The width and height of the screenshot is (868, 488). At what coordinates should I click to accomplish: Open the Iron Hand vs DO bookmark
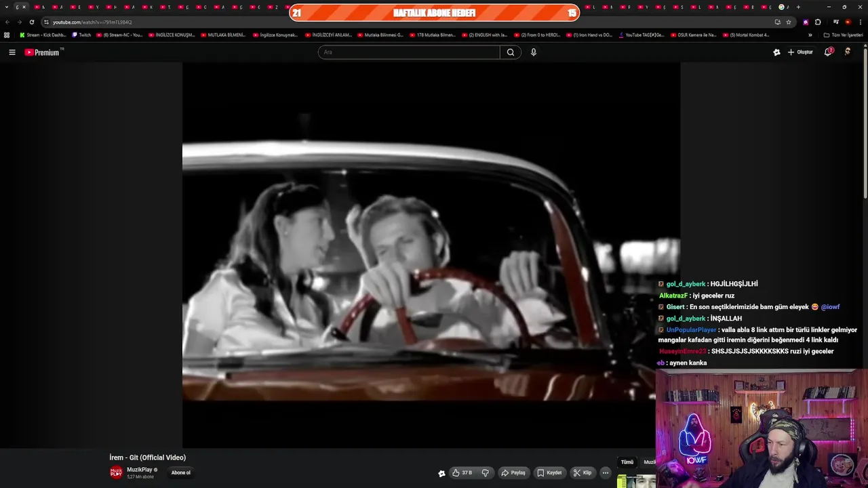tap(589, 35)
